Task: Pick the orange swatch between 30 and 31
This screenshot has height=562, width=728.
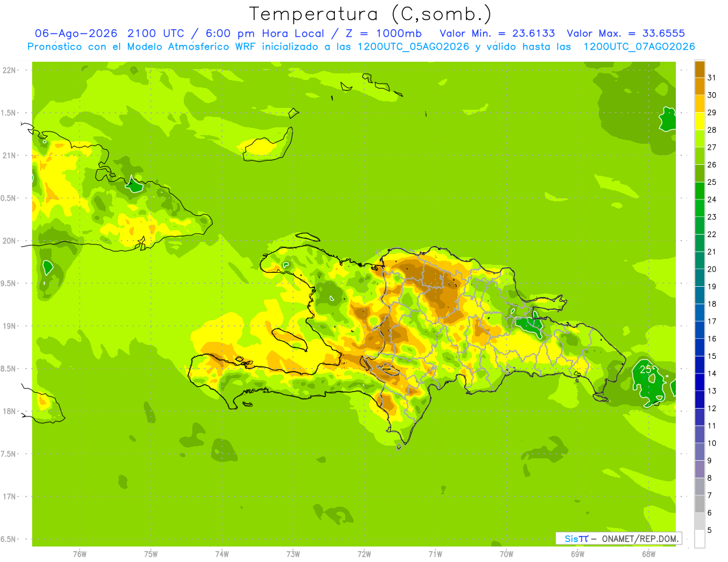Action: pyautogui.click(x=699, y=86)
